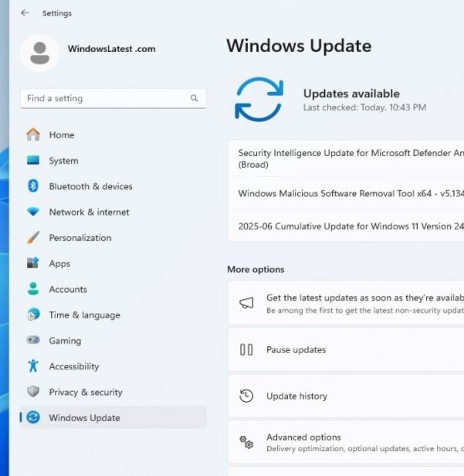This screenshot has height=476, width=464.
Task: Open Gaming settings
Action: click(x=113, y=340)
